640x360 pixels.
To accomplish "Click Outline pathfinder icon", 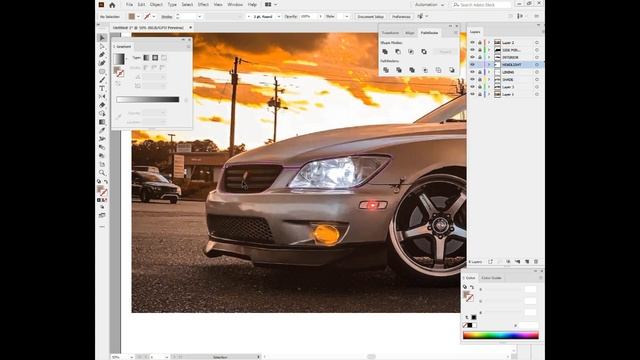I will tap(438, 70).
